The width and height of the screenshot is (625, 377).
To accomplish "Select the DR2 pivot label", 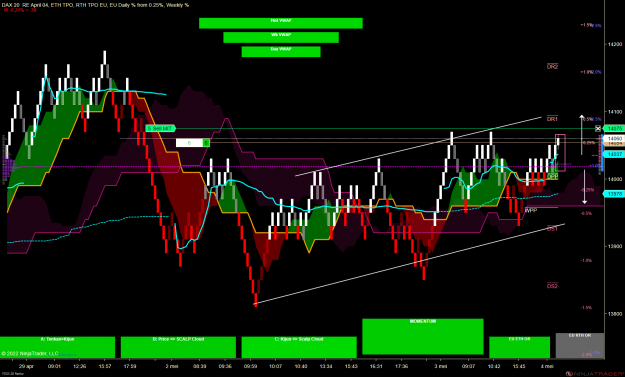I will tap(552, 67).
